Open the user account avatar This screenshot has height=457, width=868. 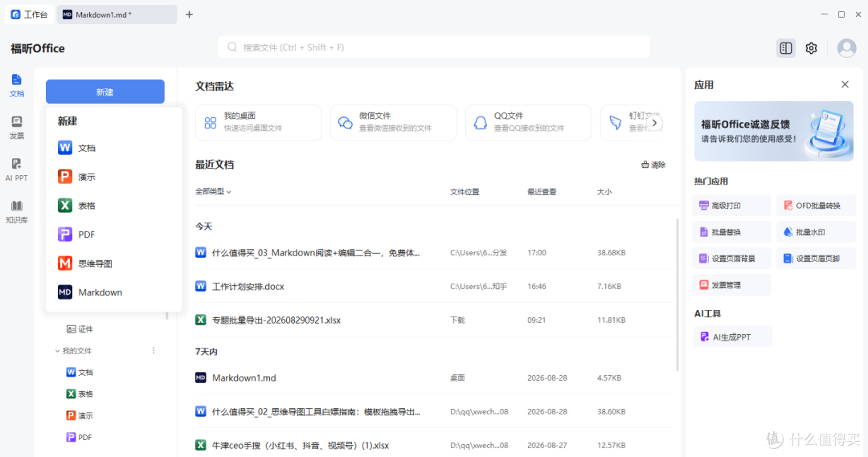846,48
